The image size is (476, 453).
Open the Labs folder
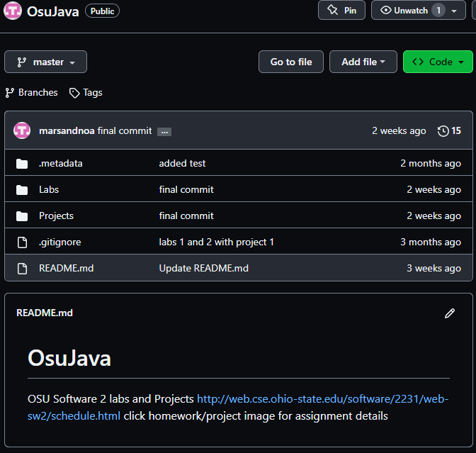click(x=49, y=189)
